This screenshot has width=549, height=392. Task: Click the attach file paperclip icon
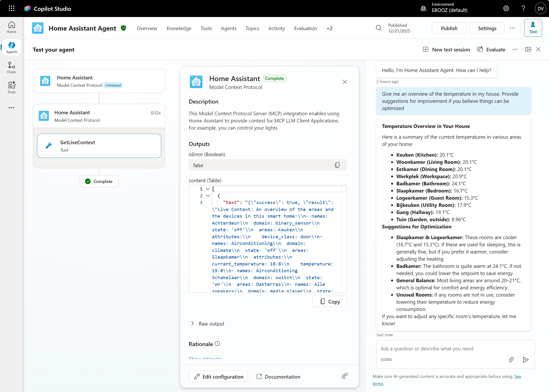(511, 360)
